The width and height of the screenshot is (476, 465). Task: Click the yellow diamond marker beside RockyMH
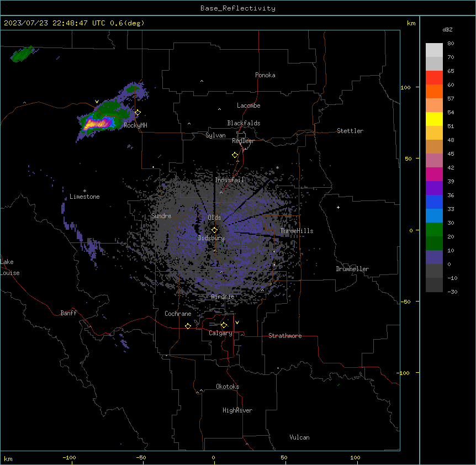pos(138,113)
